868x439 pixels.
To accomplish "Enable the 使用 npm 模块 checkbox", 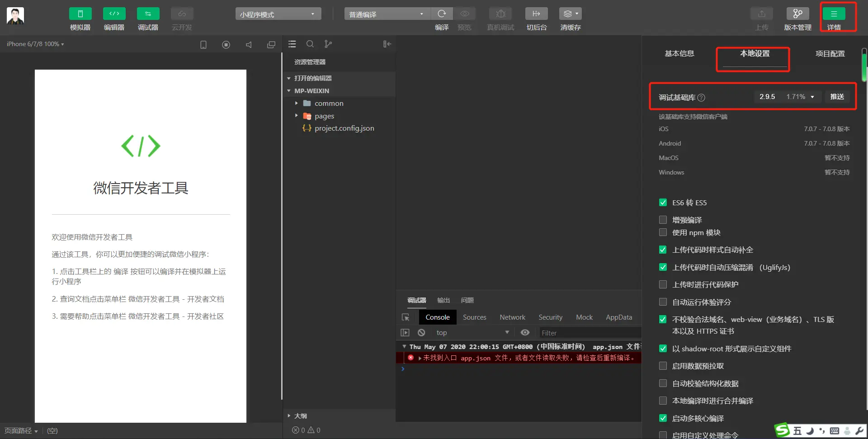I will point(663,232).
